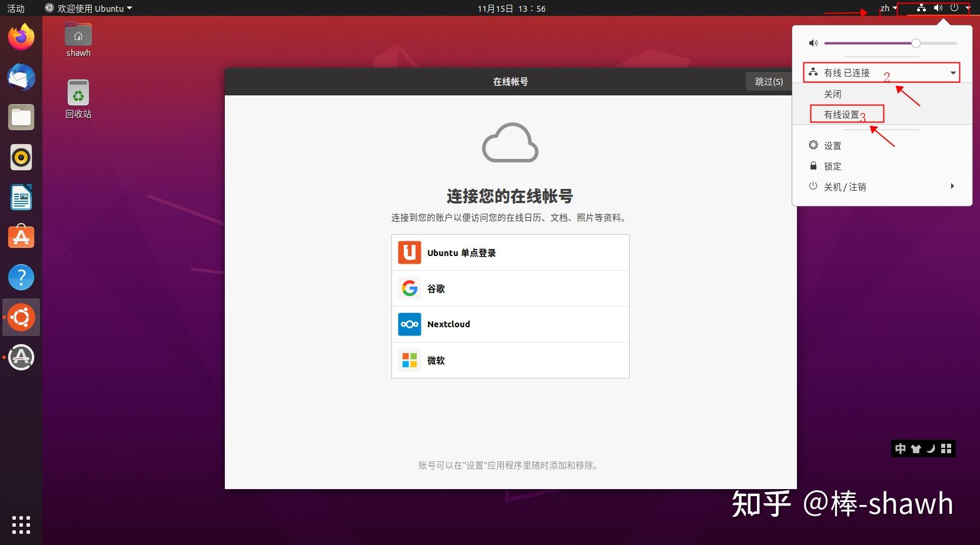Image resolution: width=980 pixels, height=545 pixels.
Task: Adjust the volume slider in the system menu
Action: click(x=916, y=43)
